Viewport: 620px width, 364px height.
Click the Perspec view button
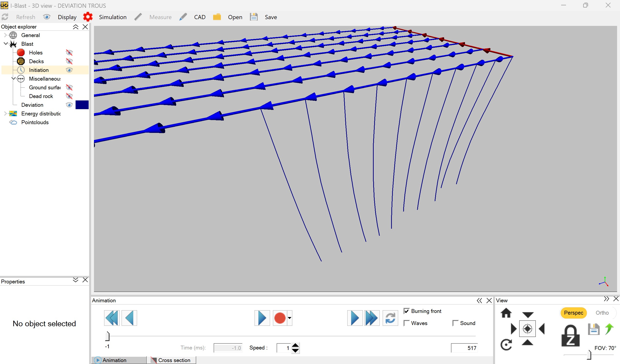point(573,313)
